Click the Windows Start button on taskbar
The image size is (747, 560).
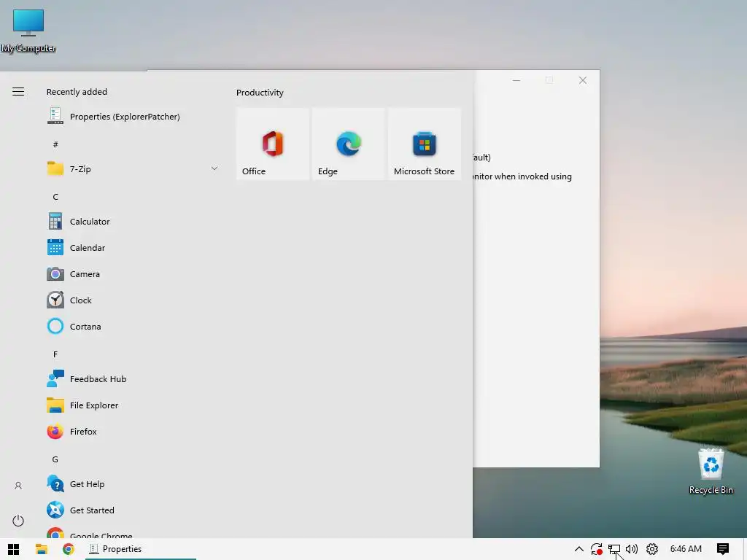click(x=13, y=549)
